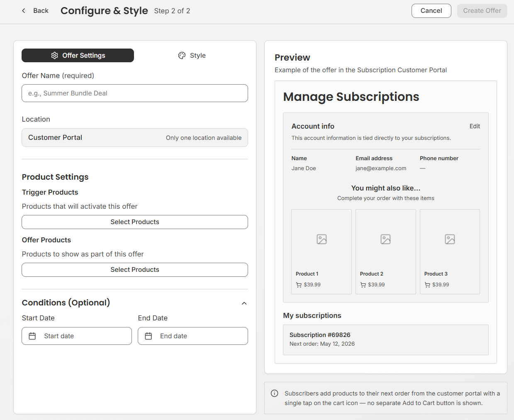
Task: Collapse the Conditions (Optional) section chevron
Action: pyautogui.click(x=244, y=303)
